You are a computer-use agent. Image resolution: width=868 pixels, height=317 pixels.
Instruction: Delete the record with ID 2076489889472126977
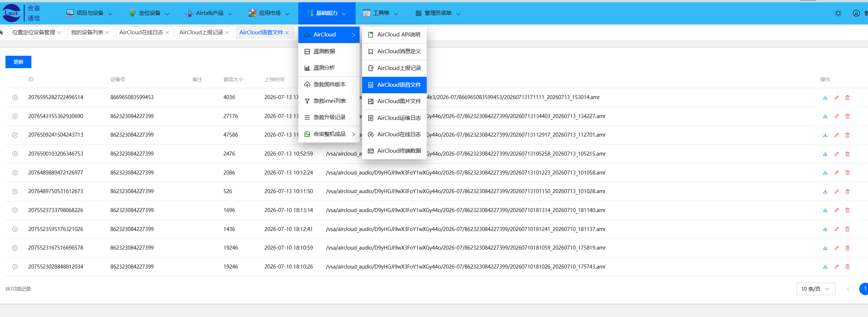(x=848, y=173)
